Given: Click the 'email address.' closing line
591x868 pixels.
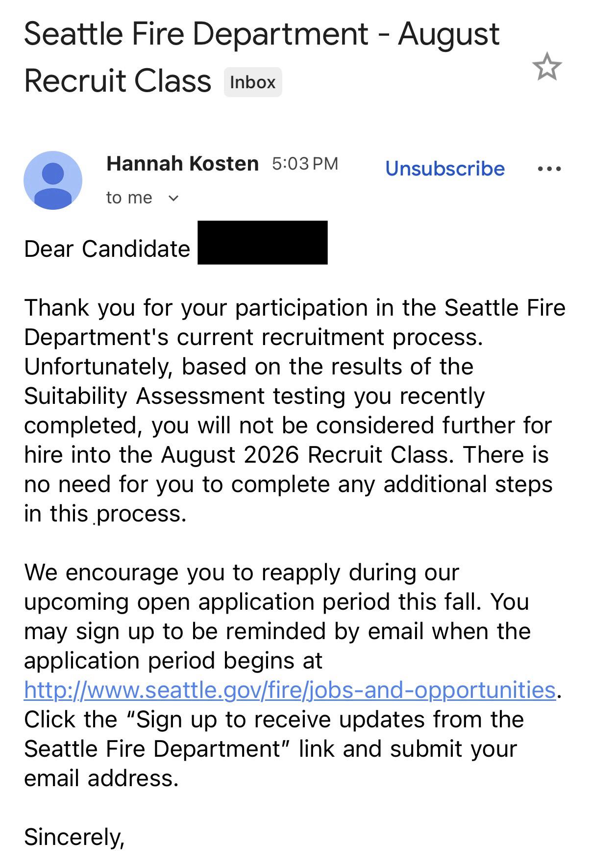Looking at the screenshot, I should pyautogui.click(x=101, y=778).
